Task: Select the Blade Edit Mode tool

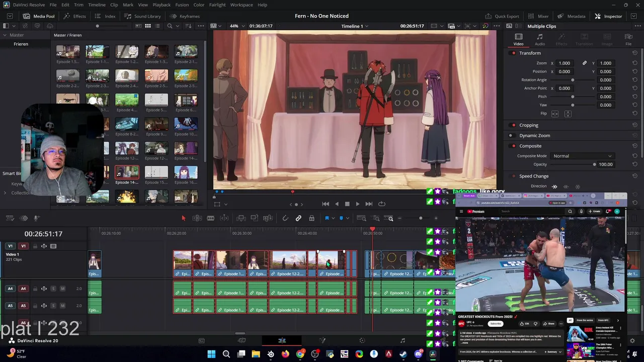Action: coord(224,218)
